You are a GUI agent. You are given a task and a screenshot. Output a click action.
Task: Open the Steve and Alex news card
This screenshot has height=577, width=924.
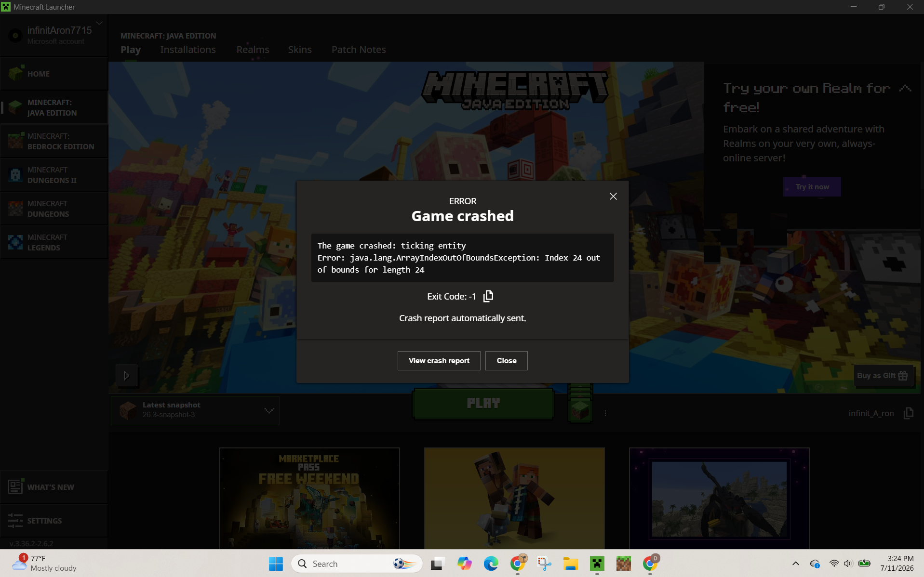[x=514, y=498]
